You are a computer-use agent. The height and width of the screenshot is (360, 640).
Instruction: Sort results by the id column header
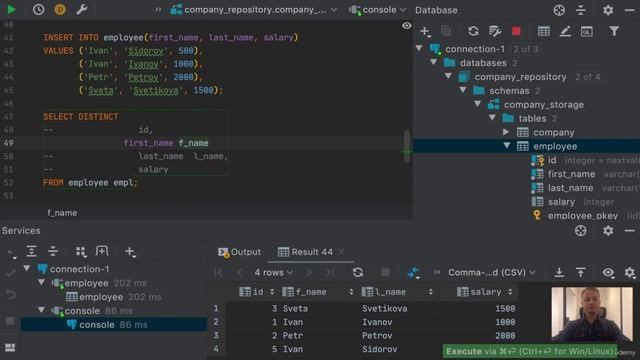tap(256, 292)
